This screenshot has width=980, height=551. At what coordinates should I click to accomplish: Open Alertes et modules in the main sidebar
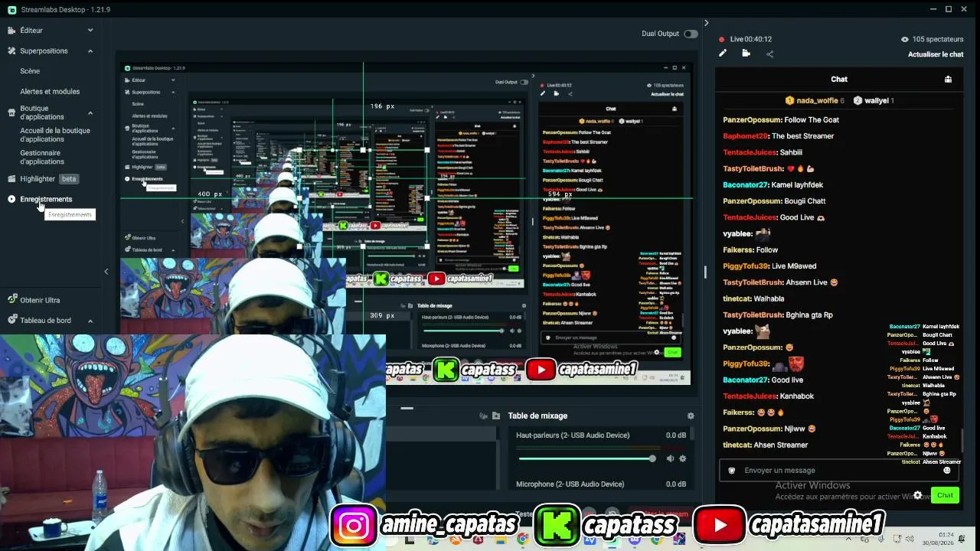point(50,92)
